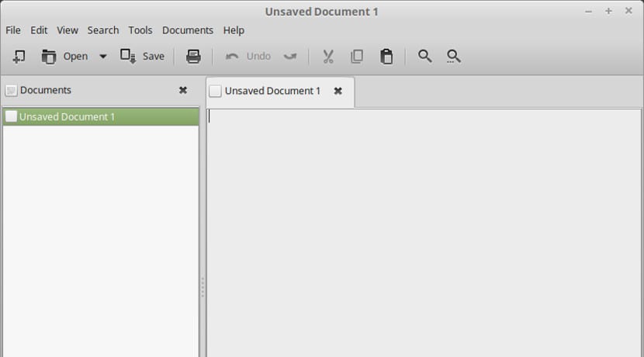Click the Documents panel header icon
Screen dimensions: 644x357
[x=11, y=90]
